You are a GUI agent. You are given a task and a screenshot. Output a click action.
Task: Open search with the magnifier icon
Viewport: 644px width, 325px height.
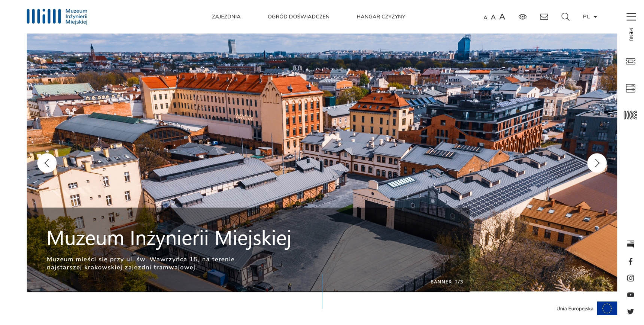(x=565, y=17)
